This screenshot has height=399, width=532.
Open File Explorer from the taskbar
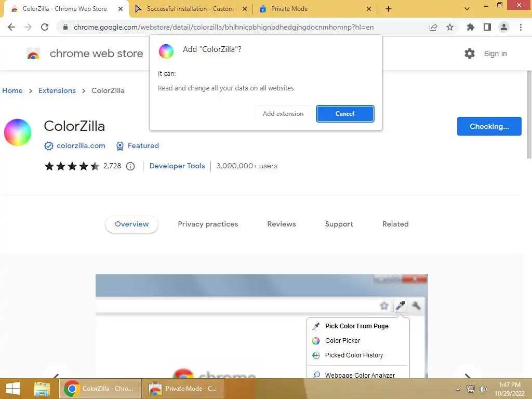pos(42,389)
